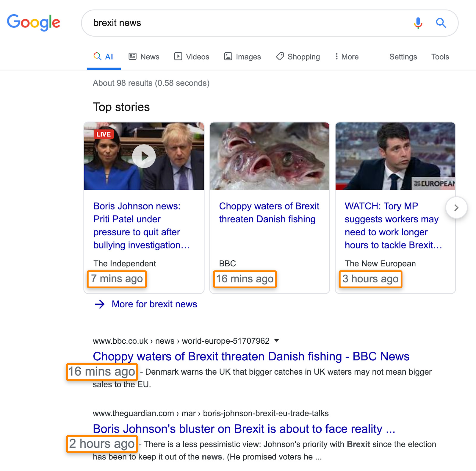
Task: Click the newspaper icon on the News tab
Action: click(133, 56)
